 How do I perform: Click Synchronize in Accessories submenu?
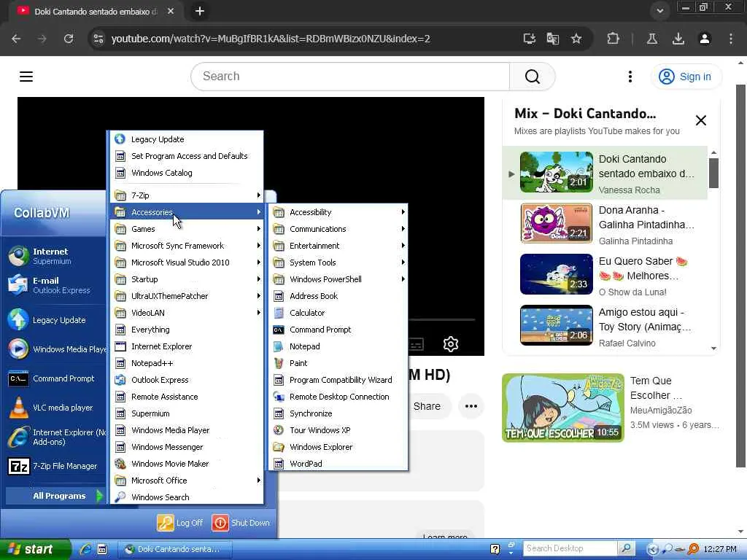[338, 413]
